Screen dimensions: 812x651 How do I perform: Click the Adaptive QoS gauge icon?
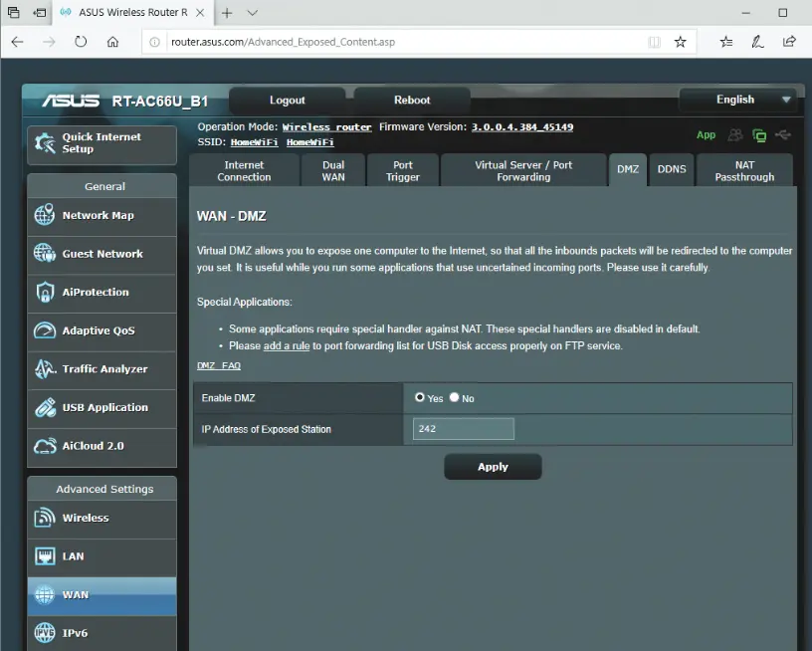pos(45,330)
